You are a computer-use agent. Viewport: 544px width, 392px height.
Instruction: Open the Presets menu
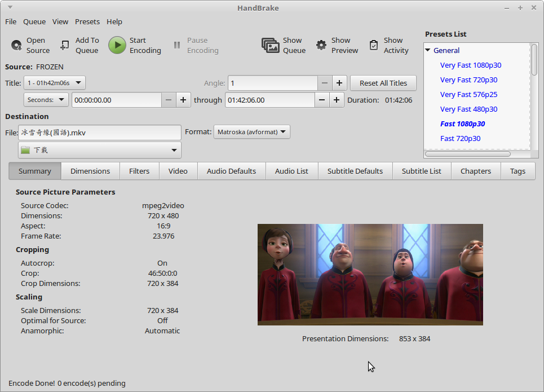87,21
